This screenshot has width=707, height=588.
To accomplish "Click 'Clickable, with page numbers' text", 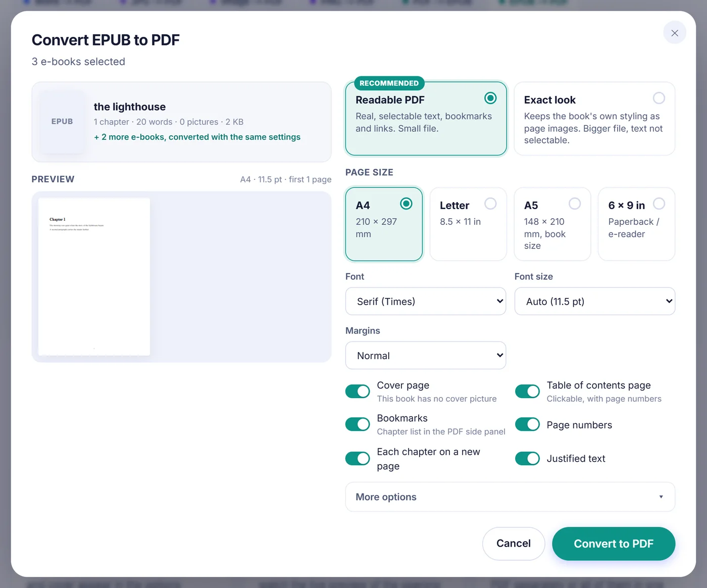I will pos(604,399).
